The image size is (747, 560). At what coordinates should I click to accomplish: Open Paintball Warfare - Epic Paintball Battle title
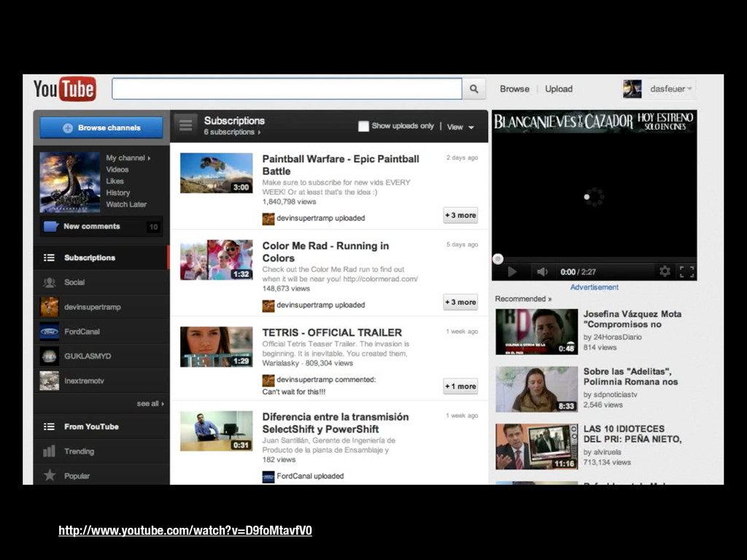341,165
